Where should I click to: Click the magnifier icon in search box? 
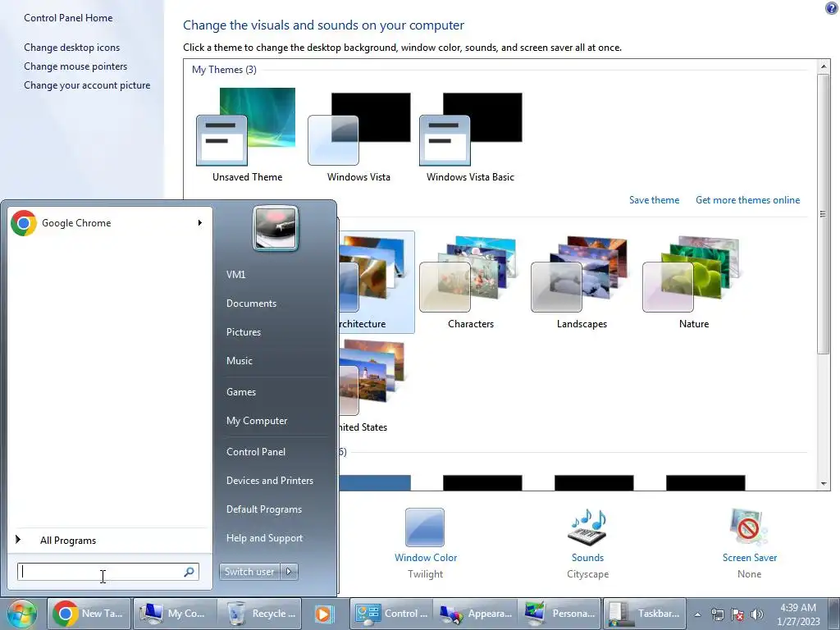[189, 572]
